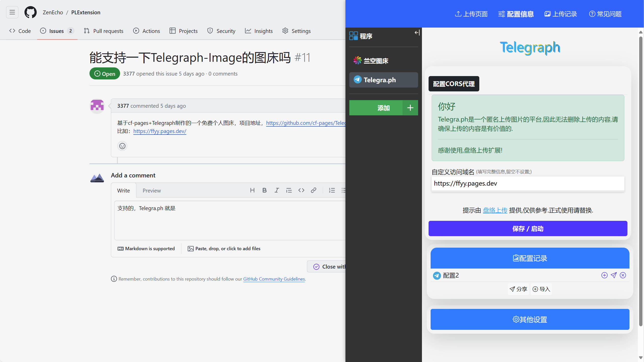
Task: Click the plus icon beside 添加
Action: point(410,108)
